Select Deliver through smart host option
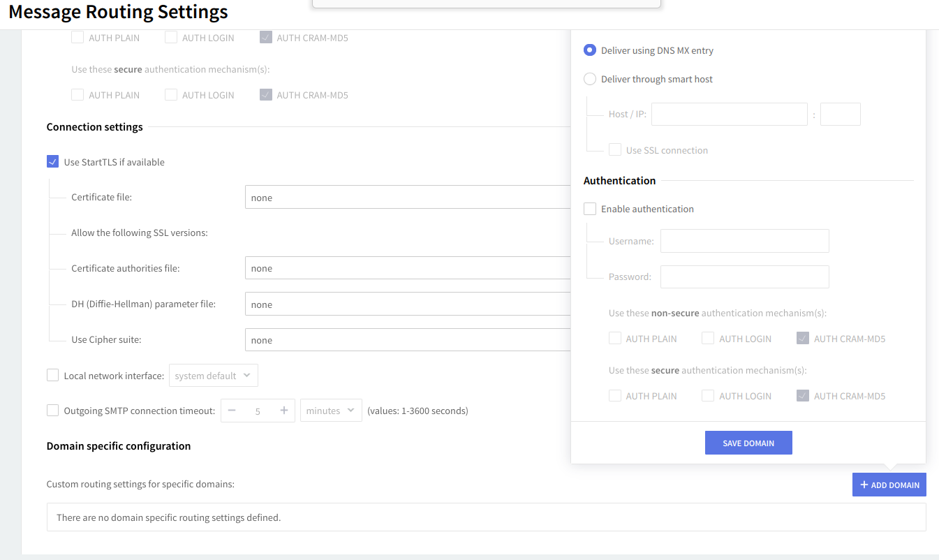This screenshot has height=560, width=939. click(x=590, y=79)
